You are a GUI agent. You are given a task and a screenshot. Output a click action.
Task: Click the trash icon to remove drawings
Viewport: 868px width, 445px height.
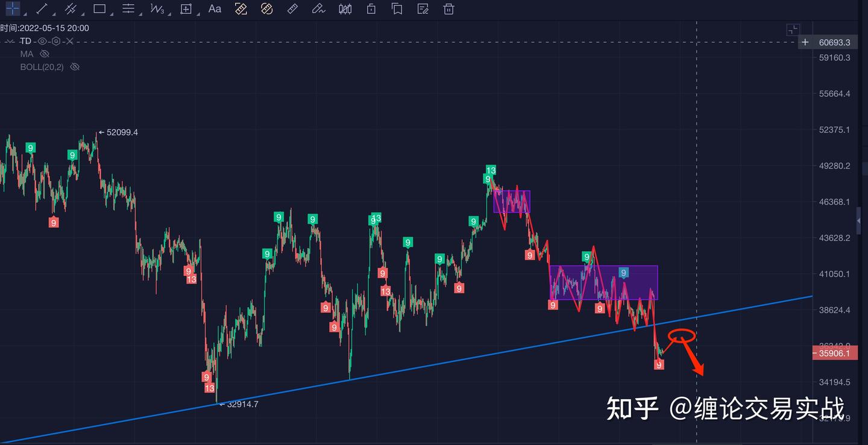(448, 9)
